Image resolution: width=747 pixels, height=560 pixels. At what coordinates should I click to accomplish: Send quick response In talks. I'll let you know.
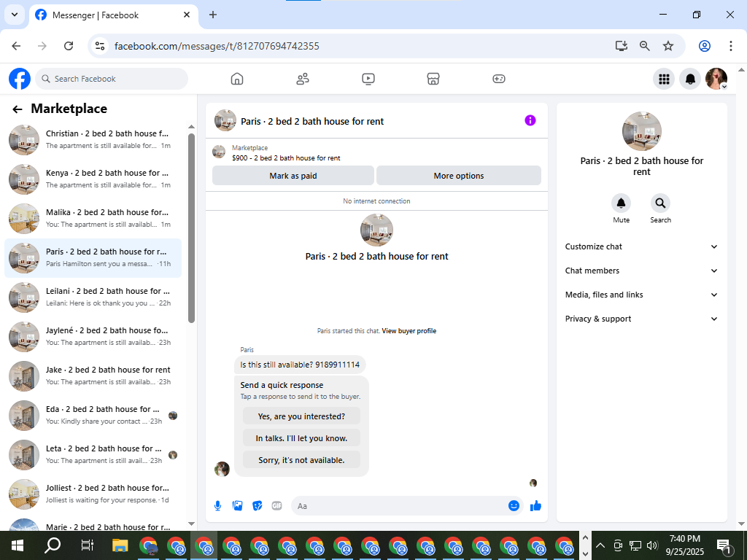pyautogui.click(x=301, y=438)
